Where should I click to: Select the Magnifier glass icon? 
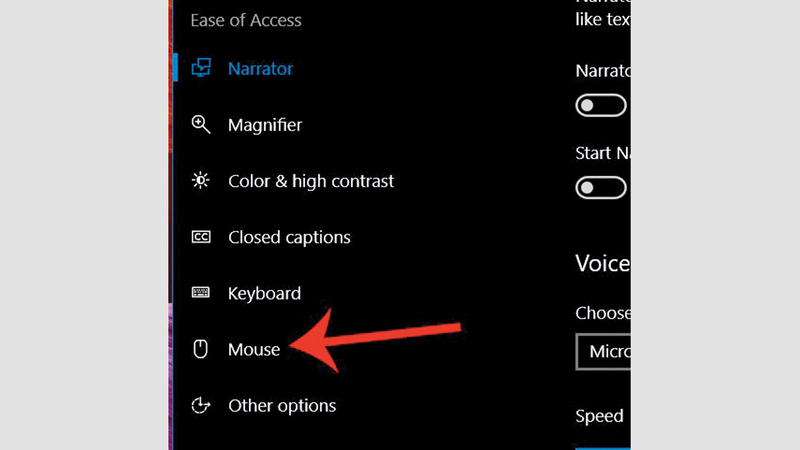(x=201, y=125)
